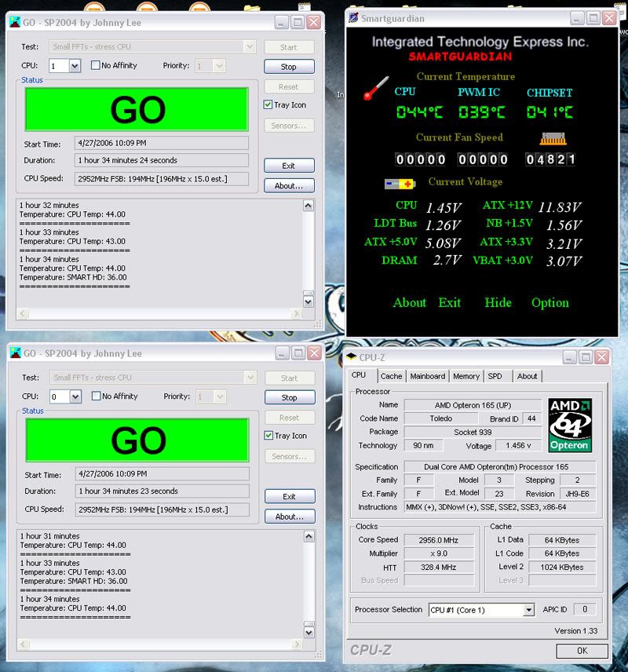Open About link in Smartguardian
628x672 pixels.
410,302
